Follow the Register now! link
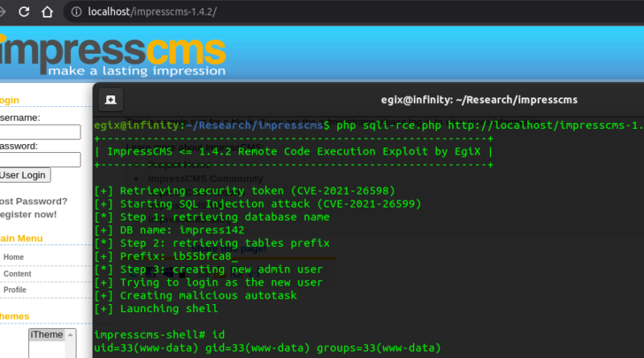Screen dimensions: 644x358 (28, 215)
